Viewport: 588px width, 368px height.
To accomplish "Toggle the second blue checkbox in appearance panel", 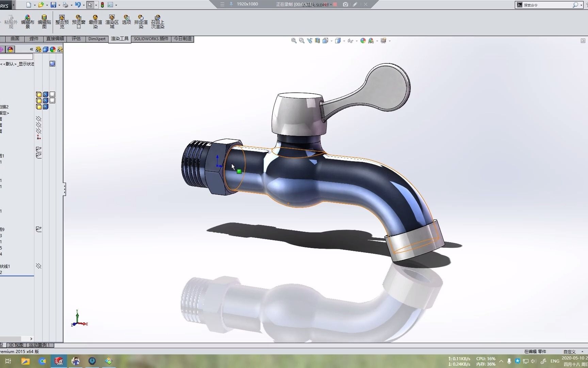I will click(x=45, y=101).
